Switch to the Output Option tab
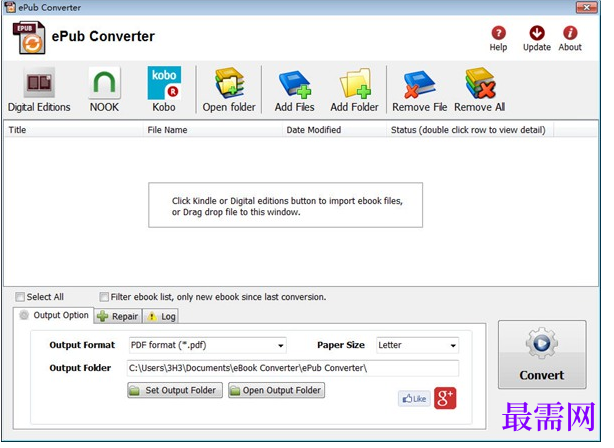614x448 pixels. pyautogui.click(x=54, y=315)
